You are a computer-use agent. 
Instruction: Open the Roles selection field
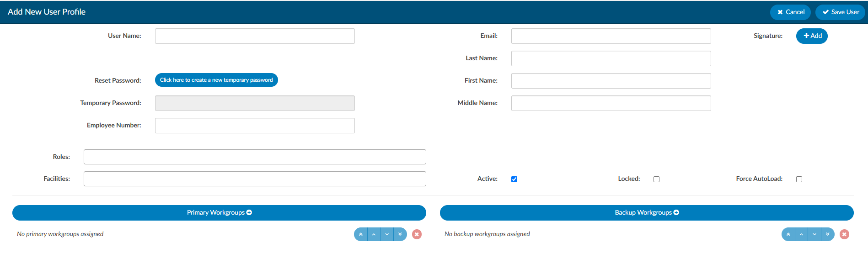coord(255,157)
